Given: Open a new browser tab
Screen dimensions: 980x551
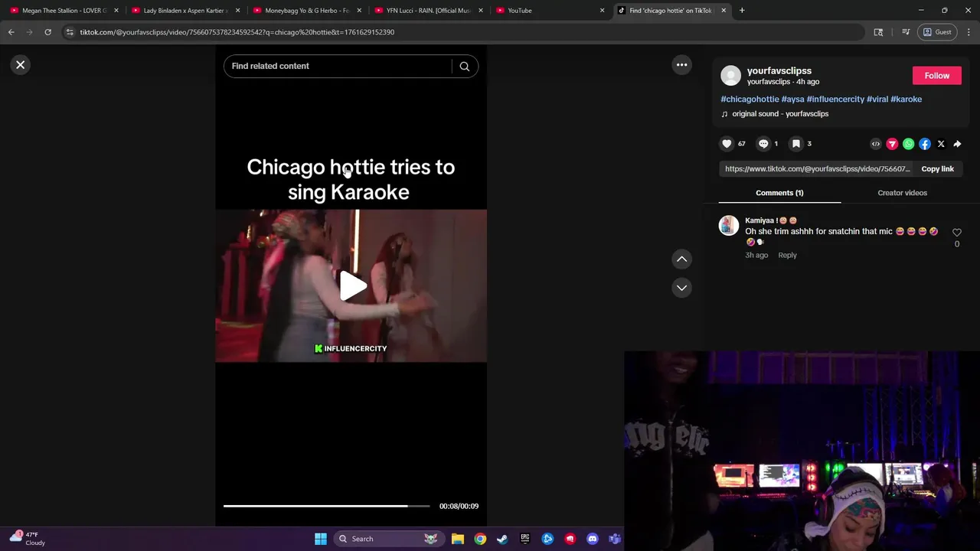Looking at the screenshot, I should point(742,11).
